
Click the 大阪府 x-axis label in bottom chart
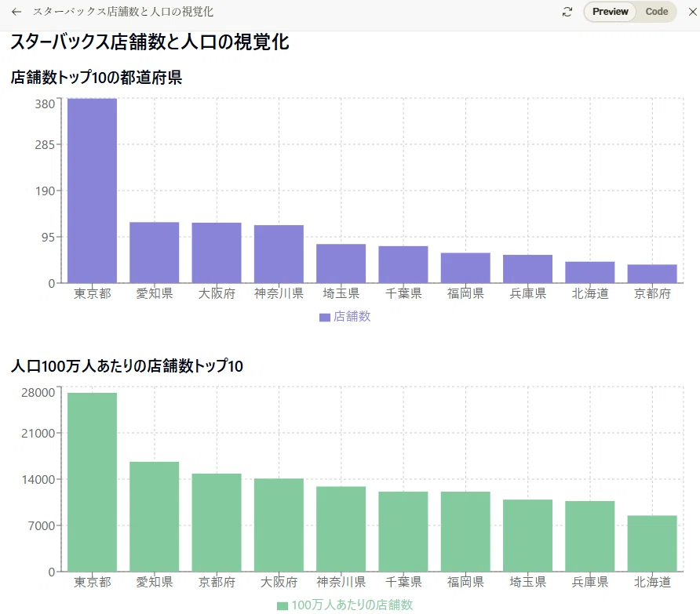279,582
